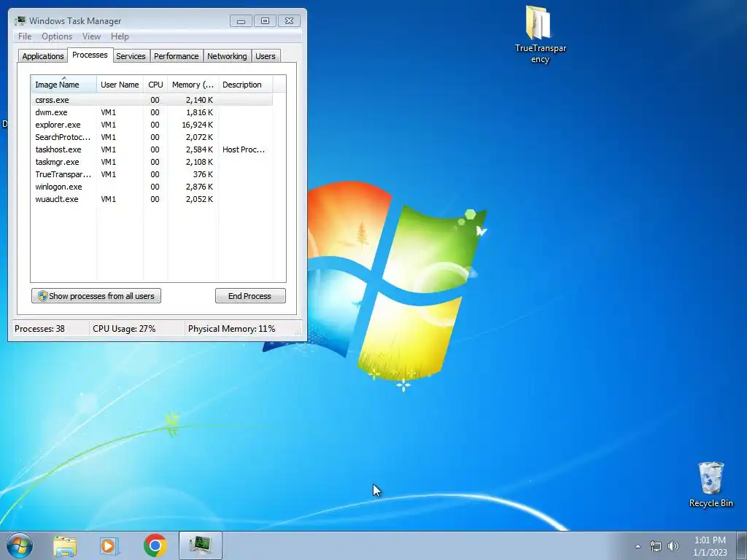Select the SearchProtoc... process row
747x560 pixels.
(152, 137)
